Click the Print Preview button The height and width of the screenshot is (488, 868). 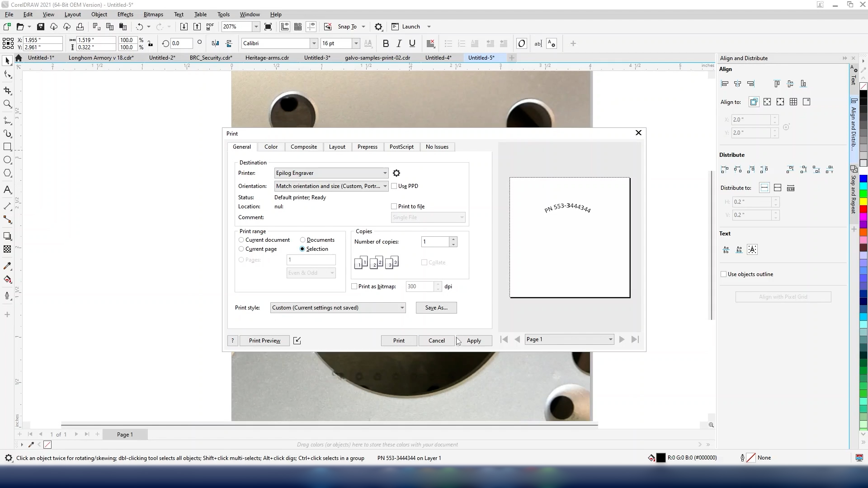click(264, 341)
